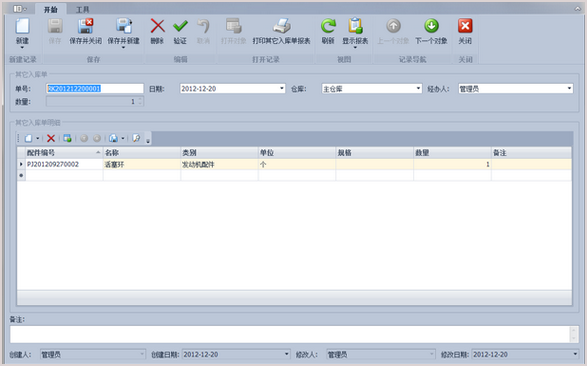Click the red 关闭 close button
The width and height of the screenshot is (587, 366).
tap(465, 26)
